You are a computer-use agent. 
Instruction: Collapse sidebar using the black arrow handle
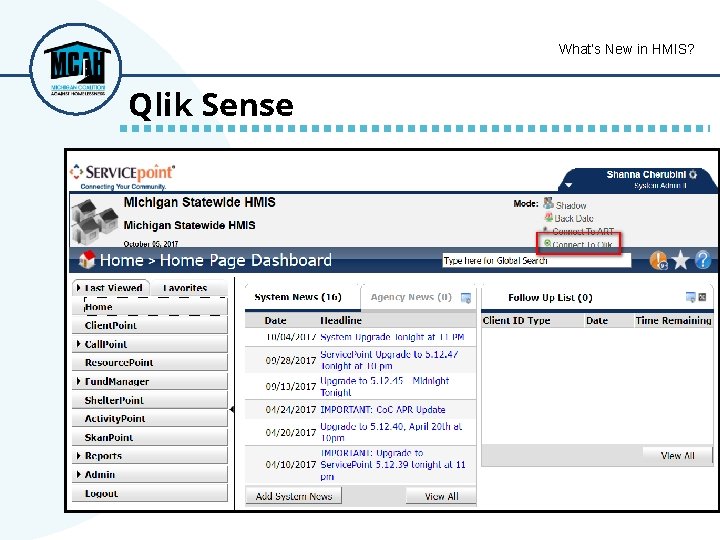(232, 409)
